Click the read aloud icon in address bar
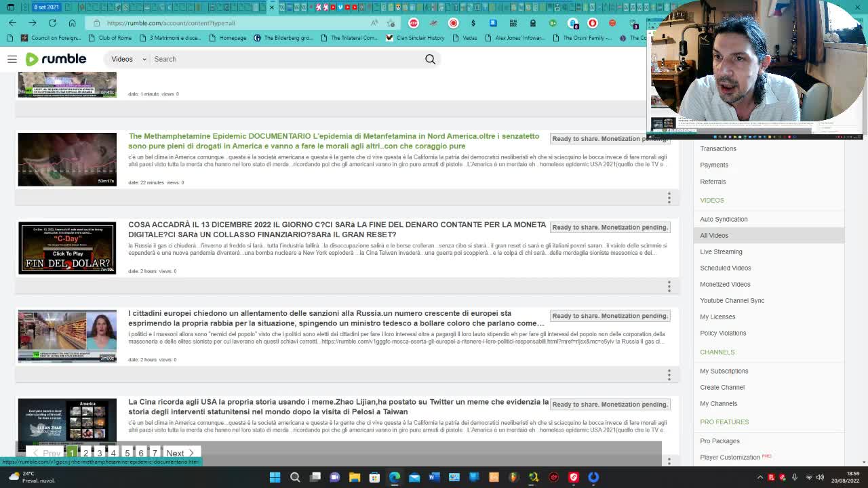The width and height of the screenshot is (868, 488). point(374,23)
